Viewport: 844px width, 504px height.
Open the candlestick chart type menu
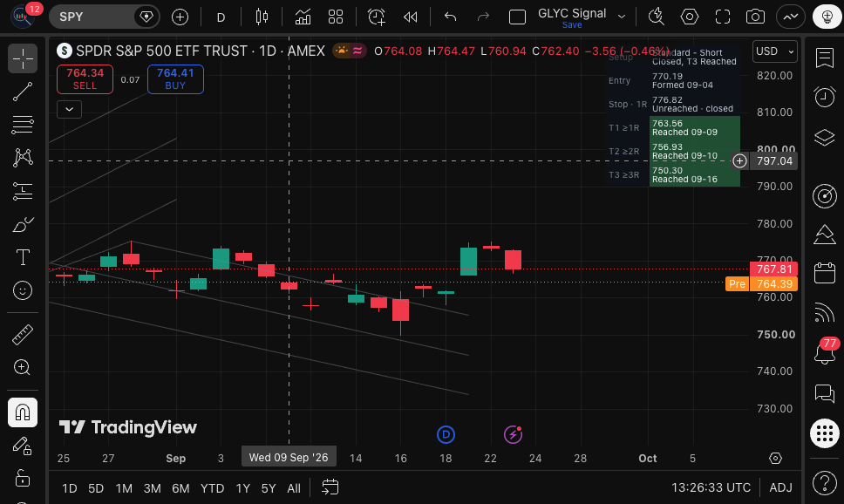click(262, 17)
